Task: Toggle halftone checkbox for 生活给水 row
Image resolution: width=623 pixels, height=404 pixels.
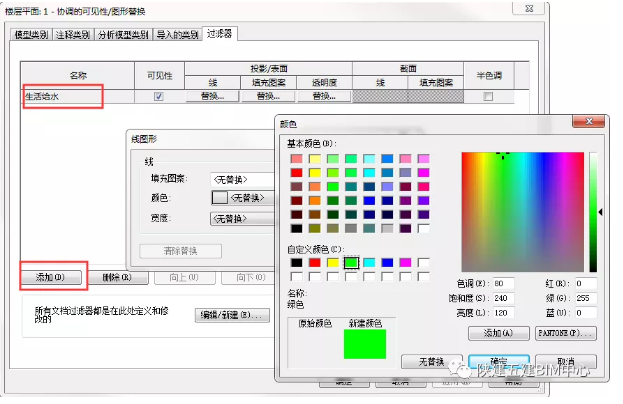Action: [488, 97]
